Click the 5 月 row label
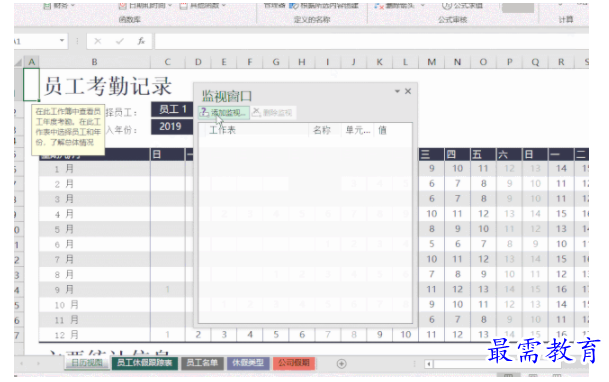 coord(64,229)
